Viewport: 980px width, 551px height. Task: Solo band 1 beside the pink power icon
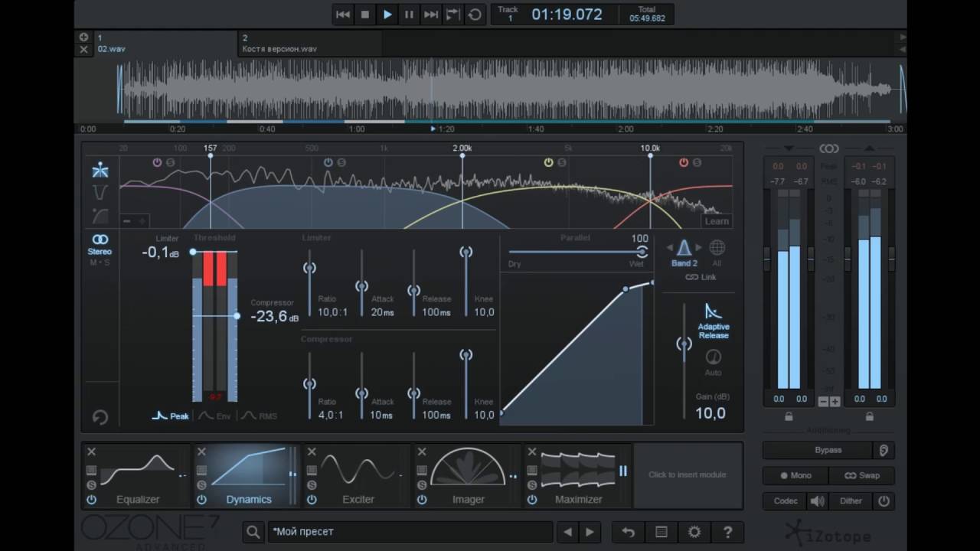170,162
